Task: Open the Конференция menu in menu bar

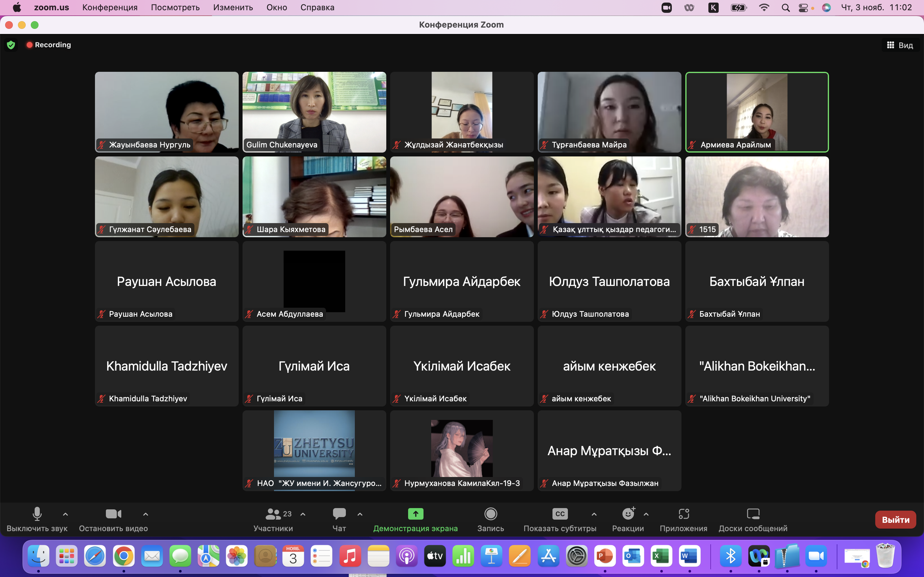Action: [x=110, y=8]
